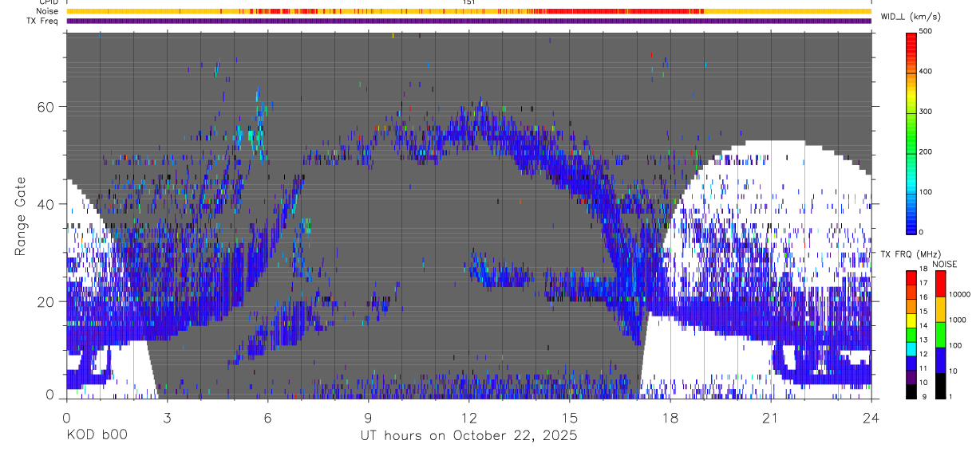The width and height of the screenshot is (980, 452).
Task: Pick the orange segment of NOISE color bar
Action: (940, 309)
